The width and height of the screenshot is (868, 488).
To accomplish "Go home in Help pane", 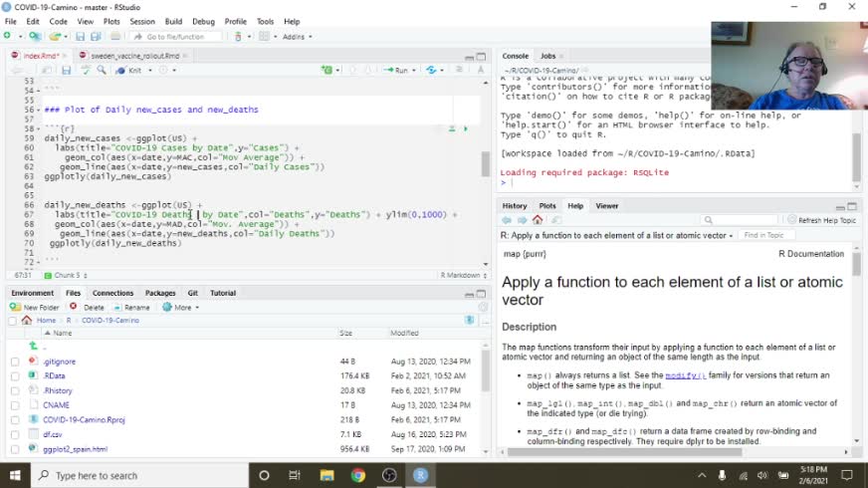I will coord(537,220).
